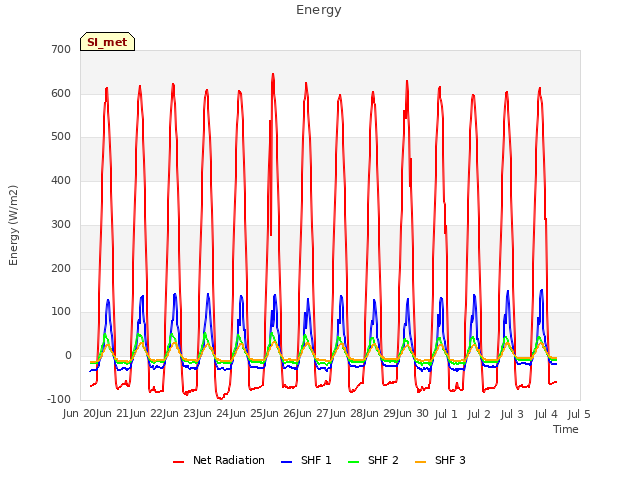Viewport: 640px width, 480px height.
Task: Click the Jun 26 x-axis tick label
Action: 281,414
